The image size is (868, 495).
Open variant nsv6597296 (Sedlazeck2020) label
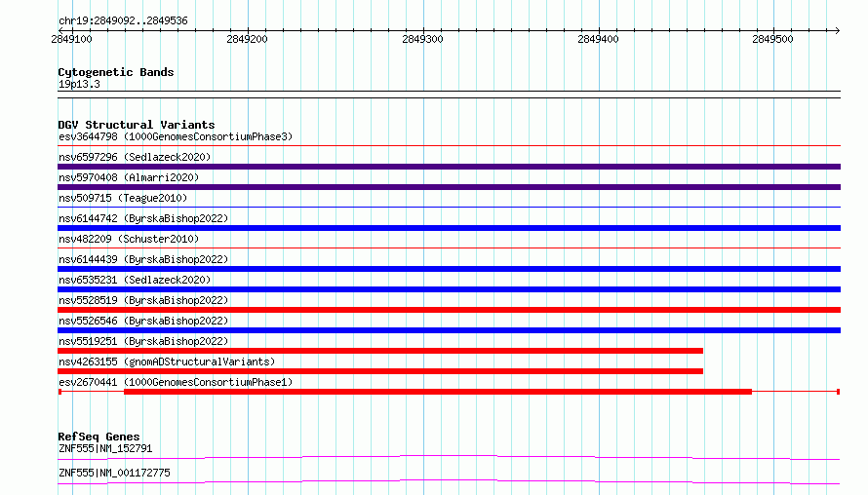[x=135, y=157]
